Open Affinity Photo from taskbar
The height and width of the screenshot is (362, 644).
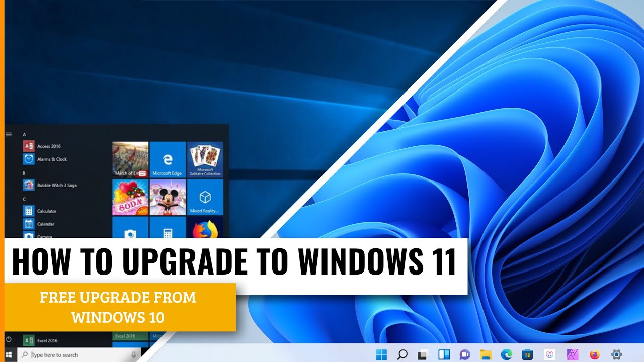point(572,354)
